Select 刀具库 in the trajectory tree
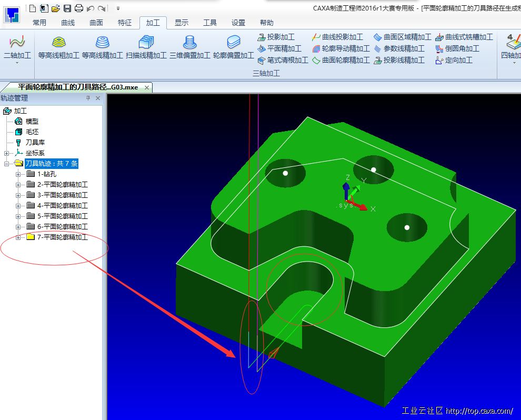The image size is (521, 420). (35, 143)
